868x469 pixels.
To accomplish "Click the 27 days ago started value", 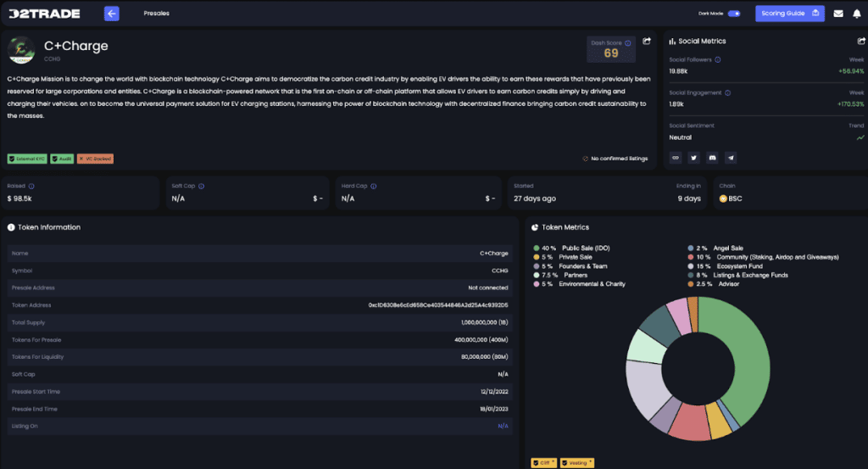I will point(535,198).
